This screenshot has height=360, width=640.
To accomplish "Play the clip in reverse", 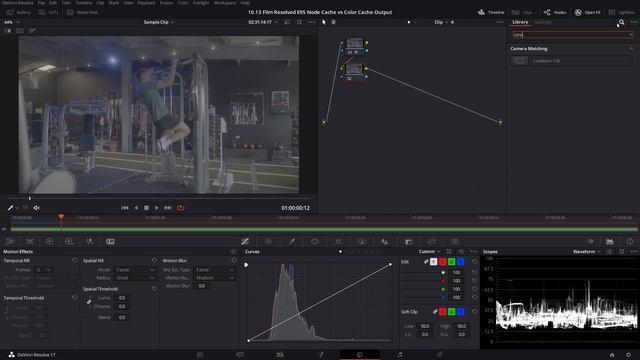I will point(136,208).
